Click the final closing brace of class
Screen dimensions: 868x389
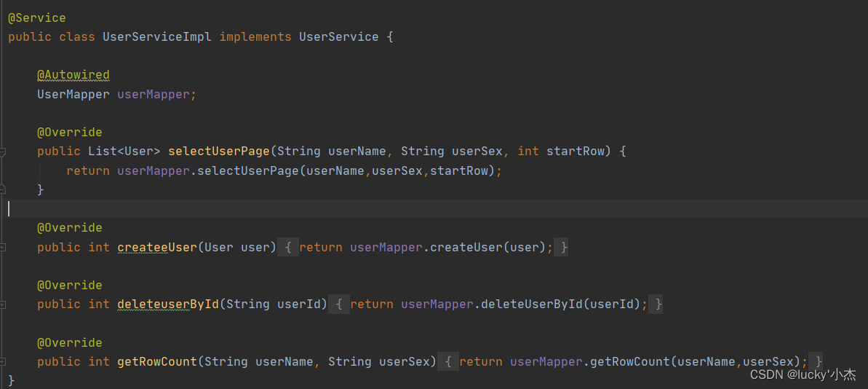[11, 381]
